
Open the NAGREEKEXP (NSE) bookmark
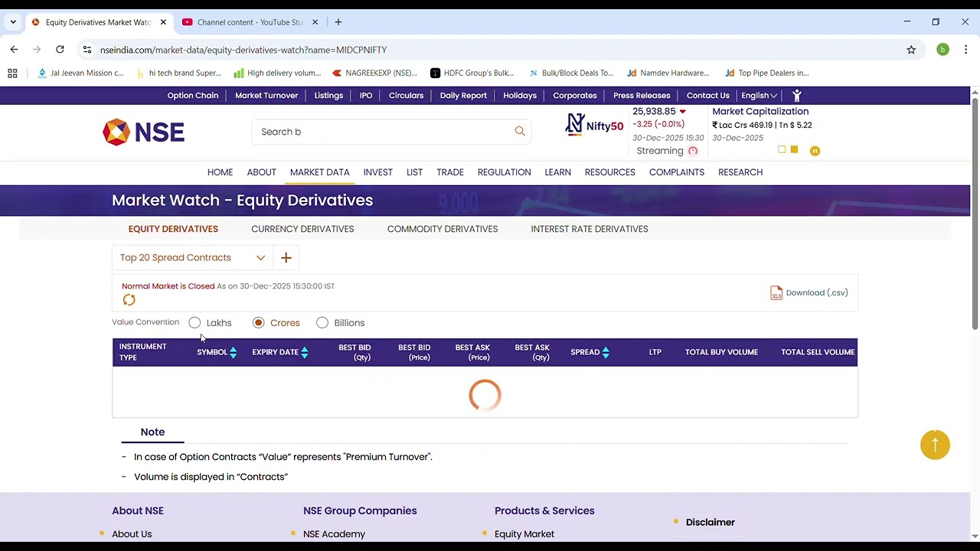pyautogui.click(x=374, y=73)
